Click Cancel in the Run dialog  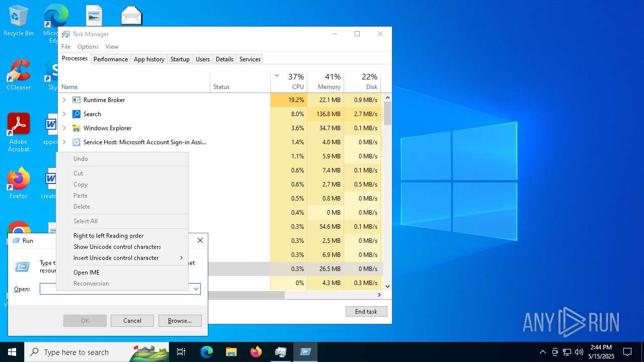(132, 321)
